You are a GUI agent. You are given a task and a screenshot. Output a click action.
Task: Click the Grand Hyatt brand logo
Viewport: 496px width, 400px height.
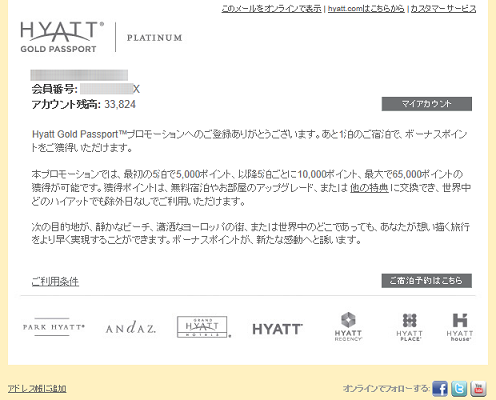pos(204,327)
